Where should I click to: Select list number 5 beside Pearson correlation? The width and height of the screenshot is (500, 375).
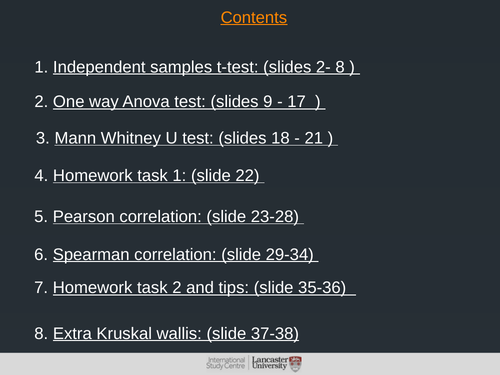click(41, 217)
